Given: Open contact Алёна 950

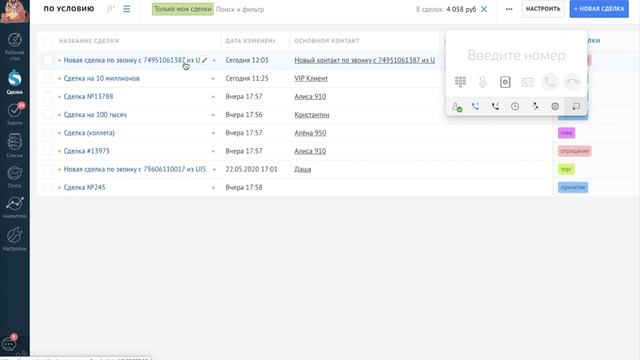Looking at the screenshot, I should coord(310,133).
